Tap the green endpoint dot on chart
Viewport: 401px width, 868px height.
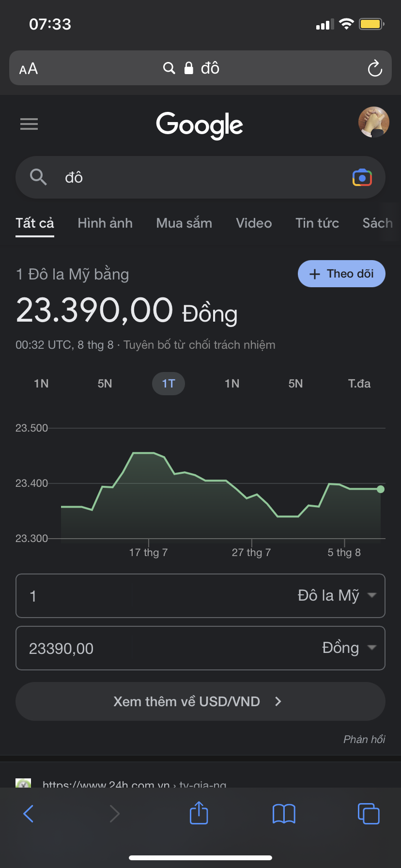pos(381,489)
